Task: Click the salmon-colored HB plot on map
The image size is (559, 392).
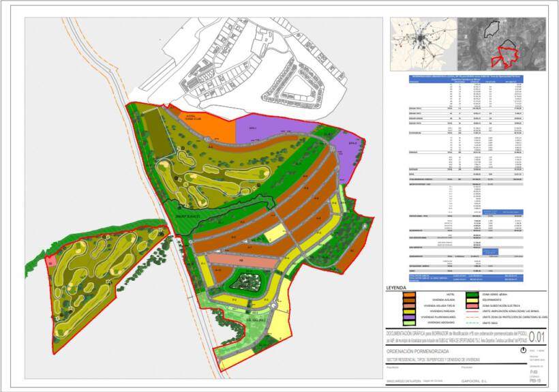Action: pos(241,262)
